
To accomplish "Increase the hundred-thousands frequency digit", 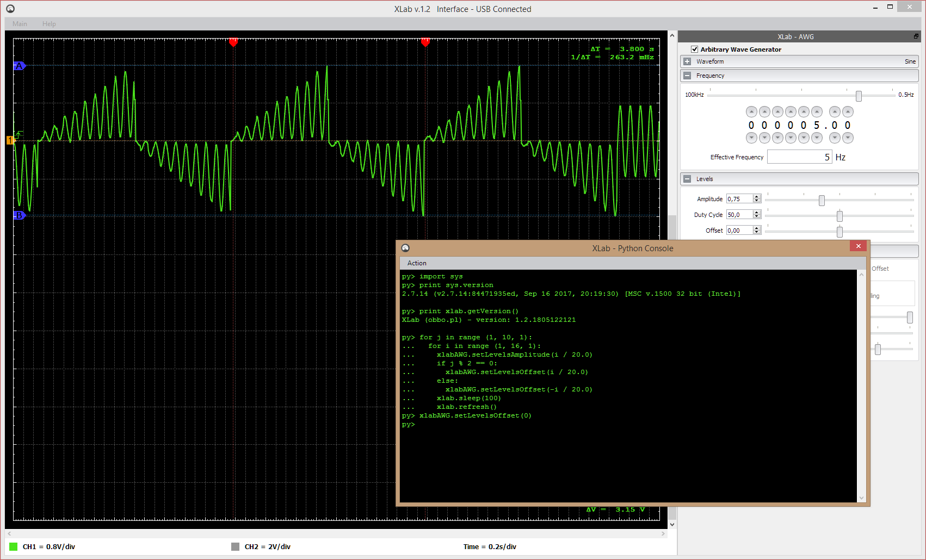I will 751,112.
